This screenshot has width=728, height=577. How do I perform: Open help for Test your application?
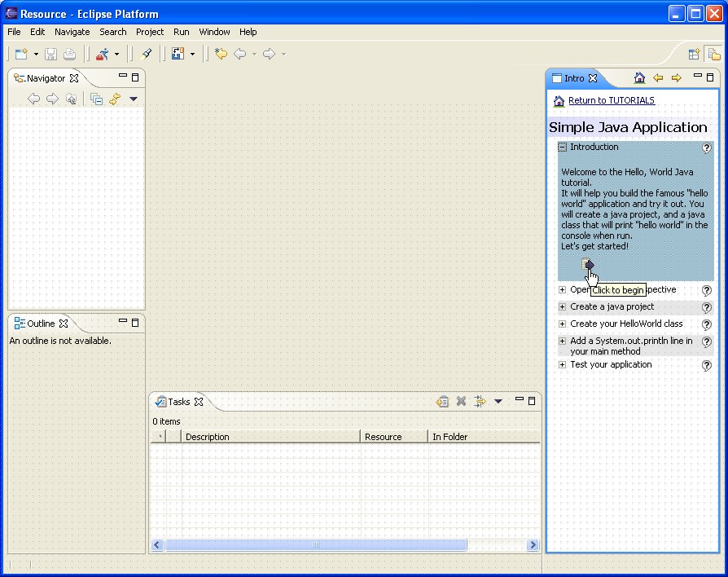pyautogui.click(x=707, y=366)
